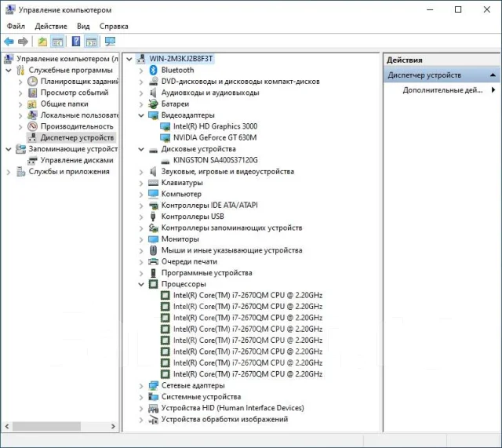This screenshot has height=448, width=502.
Task: Click the mouse devices icon
Action: (154, 250)
